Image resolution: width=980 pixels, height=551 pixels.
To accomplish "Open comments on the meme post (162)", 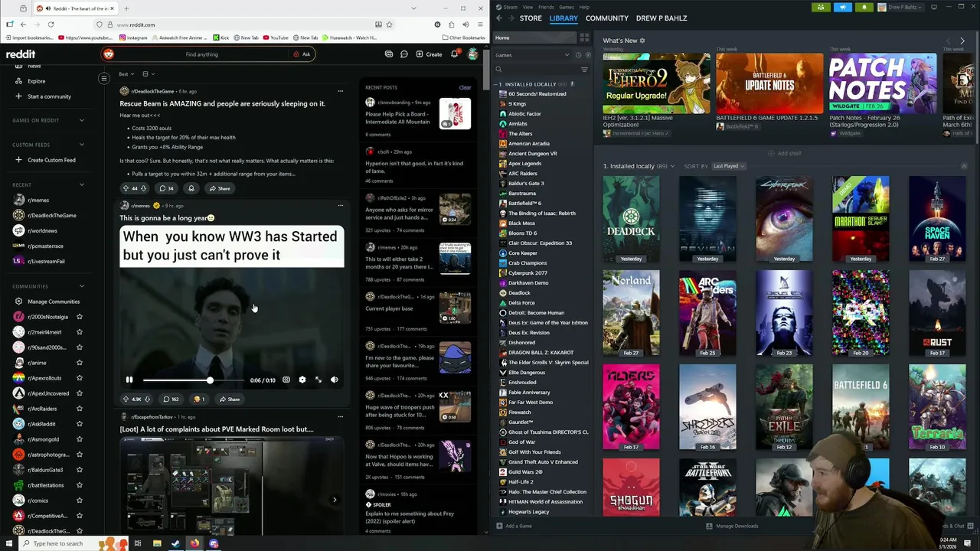I will click(170, 399).
